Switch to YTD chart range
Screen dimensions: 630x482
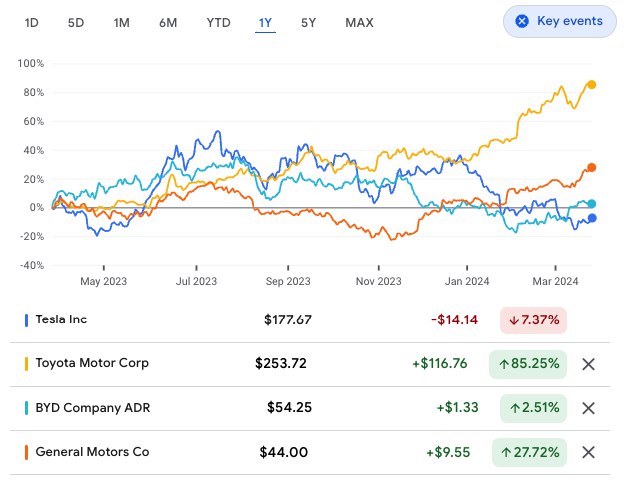219,23
